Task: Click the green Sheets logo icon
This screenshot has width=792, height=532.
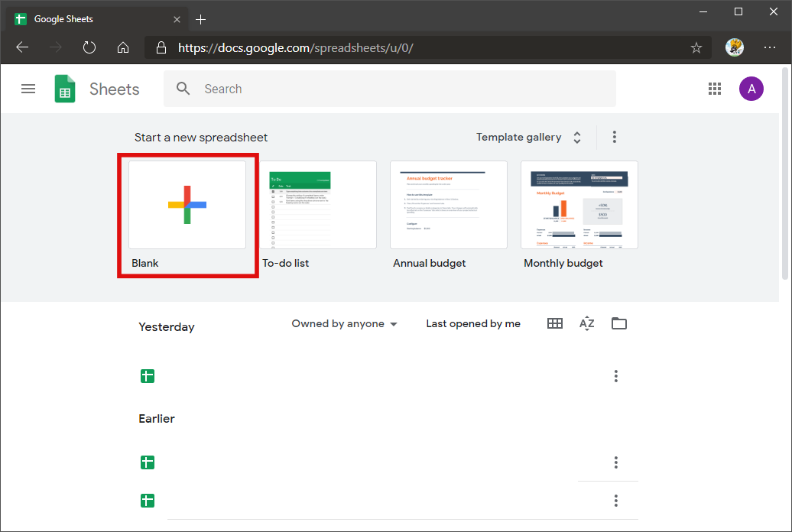Action: (x=65, y=89)
